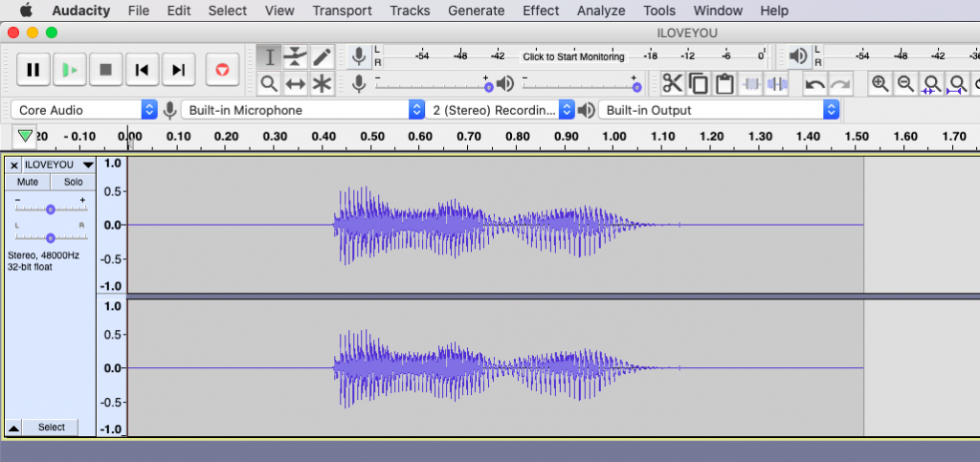Click the track Select button
This screenshot has width=980, height=462.
[x=52, y=427]
